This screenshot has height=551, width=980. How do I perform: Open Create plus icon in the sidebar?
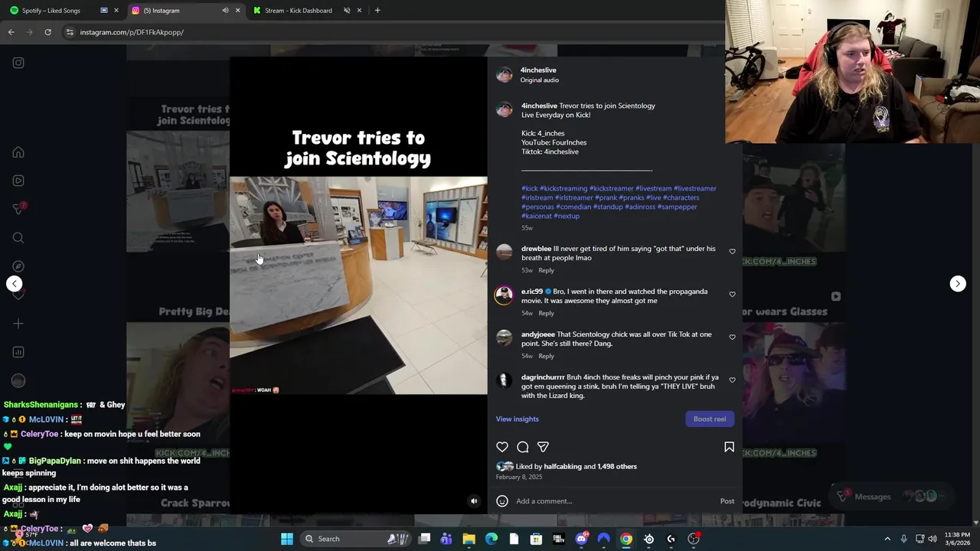coord(18,324)
